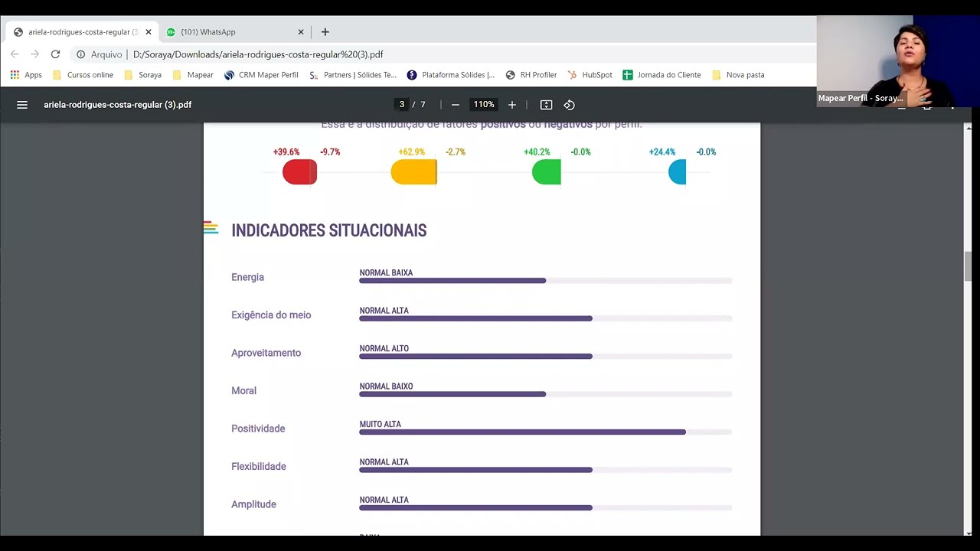980x551 pixels.
Task: Open the Plataforma Sólides bookmark
Action: coord(451,75)
